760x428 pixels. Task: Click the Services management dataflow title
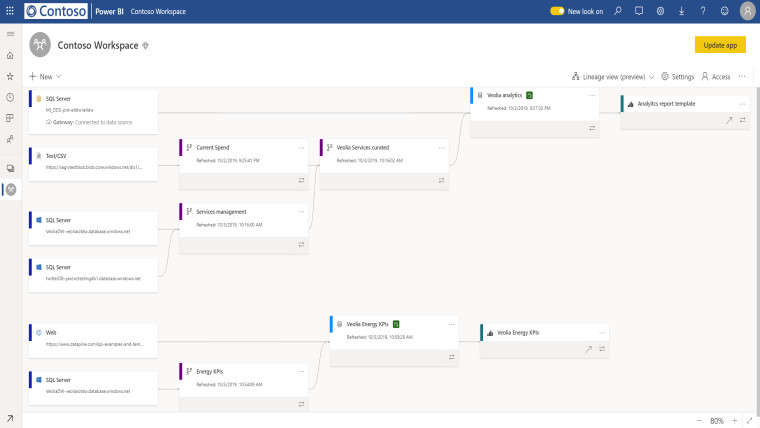coord(221,212)
